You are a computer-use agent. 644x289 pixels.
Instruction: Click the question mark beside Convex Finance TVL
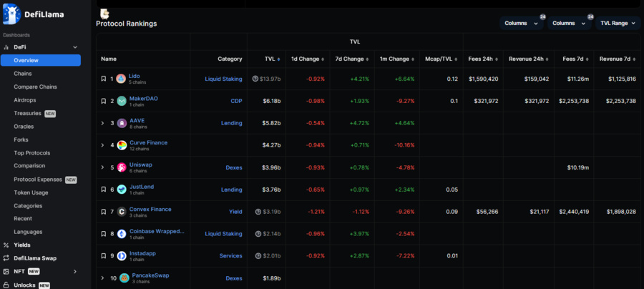pos(258,212)
